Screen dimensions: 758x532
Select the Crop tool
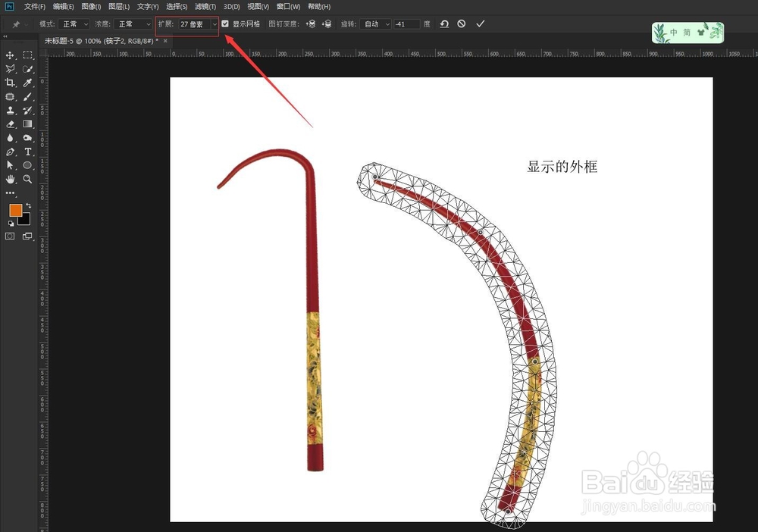[10, 83]
